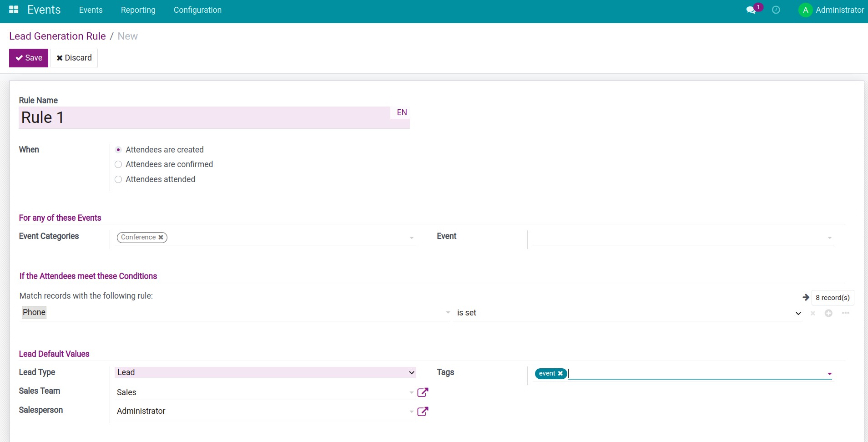Screen dimensions: 868x442
Task: Add a new filter node with plus icon
Action: pyautogui.click(x=828, y=313)
